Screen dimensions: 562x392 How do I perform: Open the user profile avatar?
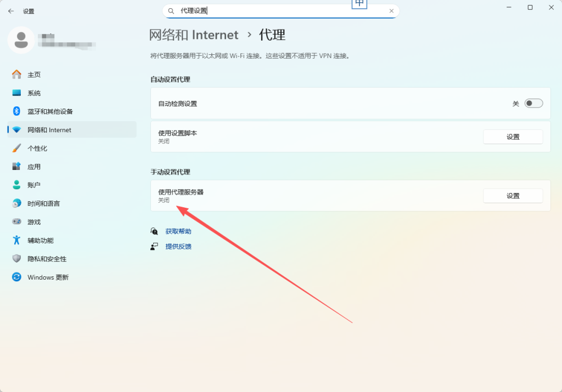[x=21, y=40]
